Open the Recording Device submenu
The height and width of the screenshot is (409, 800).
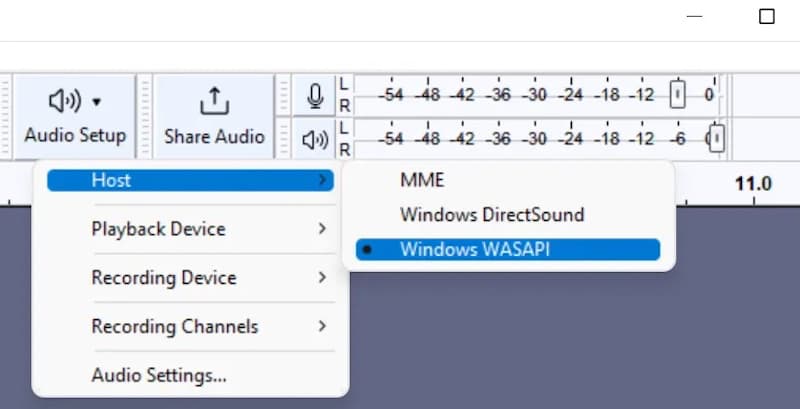190,278
